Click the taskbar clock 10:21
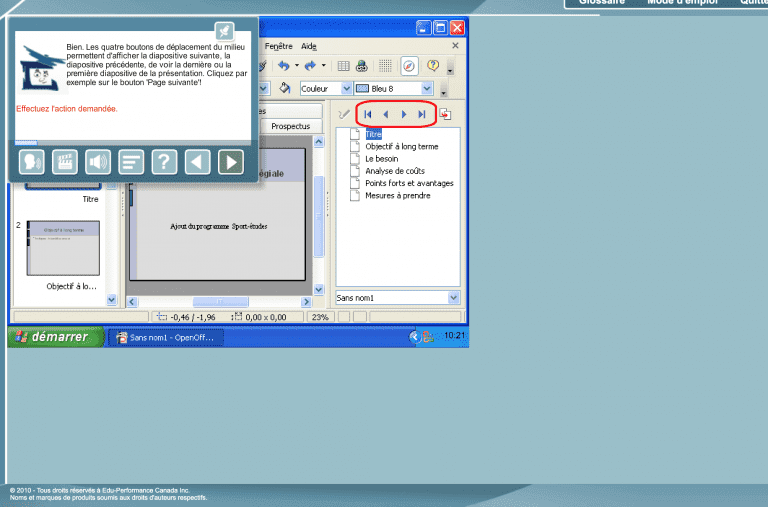Image resolution: width=768 pixels, height=507 pixels. click(454, 336)
